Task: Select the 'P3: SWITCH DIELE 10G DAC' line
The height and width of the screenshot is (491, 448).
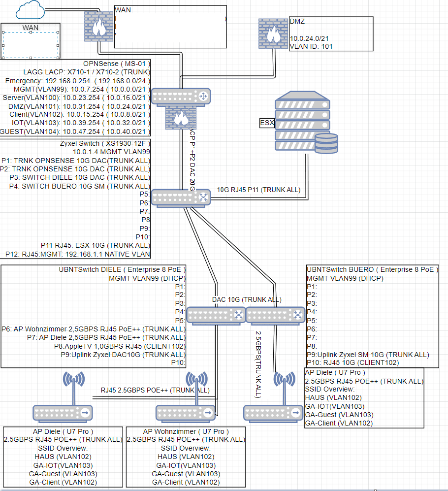Action: click(80, 178)
